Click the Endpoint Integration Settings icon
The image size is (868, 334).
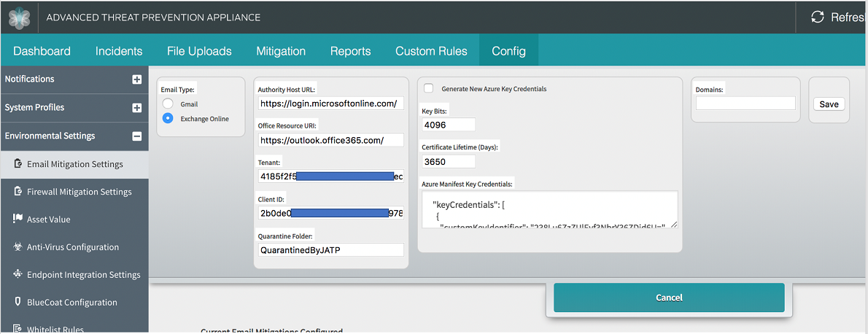18,275
